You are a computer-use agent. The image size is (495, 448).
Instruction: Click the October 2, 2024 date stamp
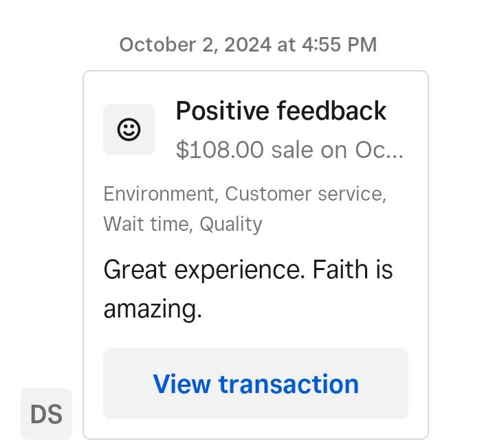(x=195, y=45)
